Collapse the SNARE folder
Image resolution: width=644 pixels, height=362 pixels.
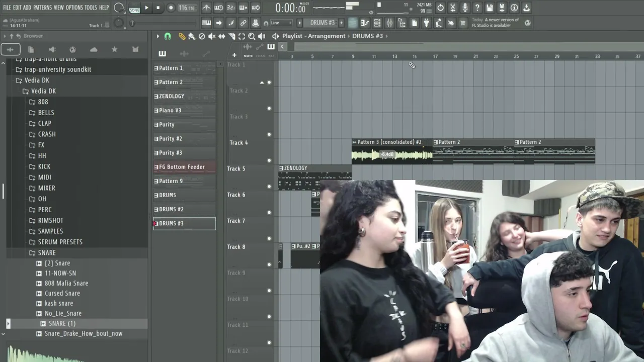(47, 252)
